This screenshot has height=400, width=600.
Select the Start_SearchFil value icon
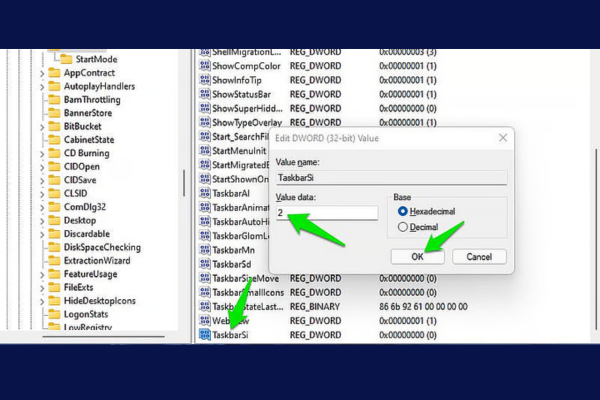[x=205, y=137]
